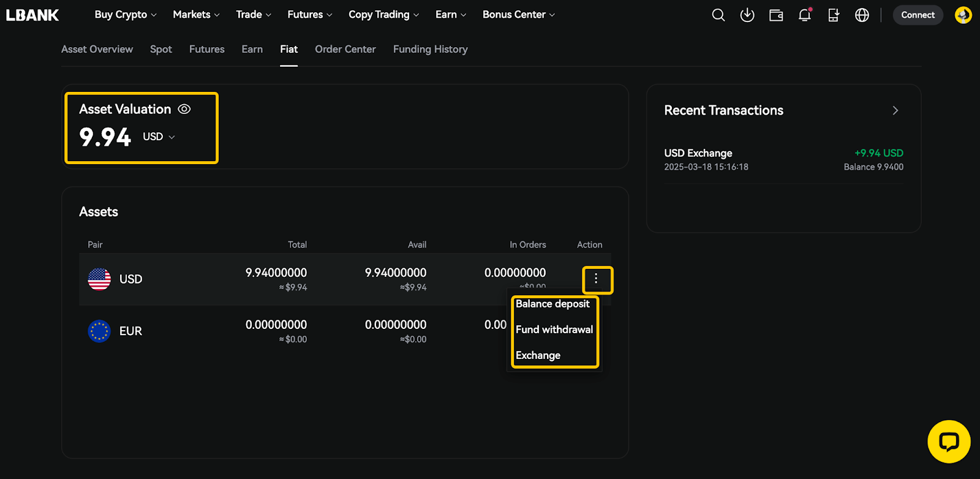The image size is (980, 479).
Task: Open the notifications bell icon
Action: pyautogui.click(x=805, y=15)
